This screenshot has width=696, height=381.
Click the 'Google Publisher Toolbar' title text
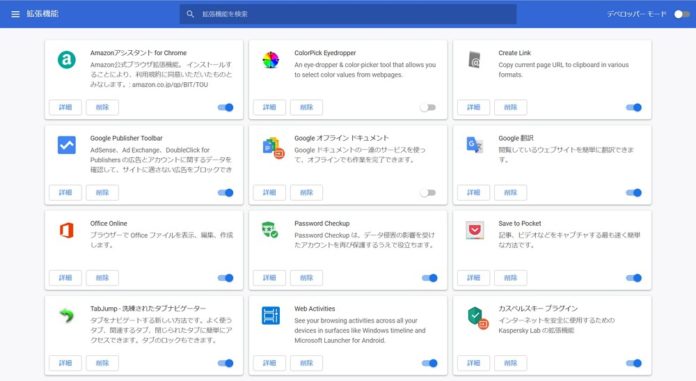pyautogui.click(x=127, y=138)
